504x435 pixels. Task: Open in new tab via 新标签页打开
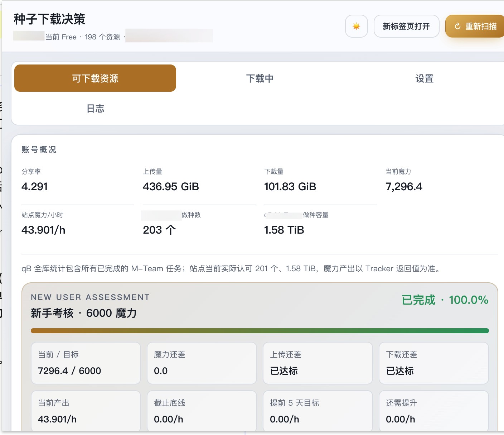click(x=406, y=26)
